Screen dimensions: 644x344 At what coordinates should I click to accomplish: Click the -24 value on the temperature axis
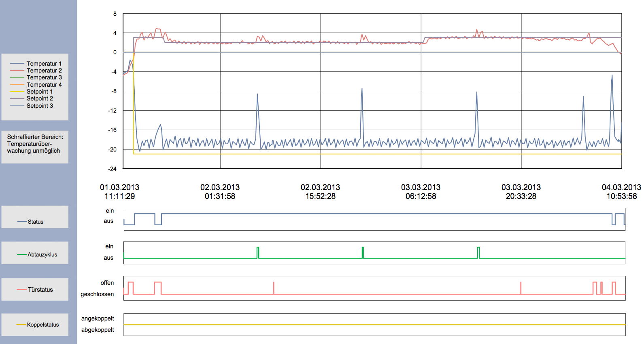112,169
